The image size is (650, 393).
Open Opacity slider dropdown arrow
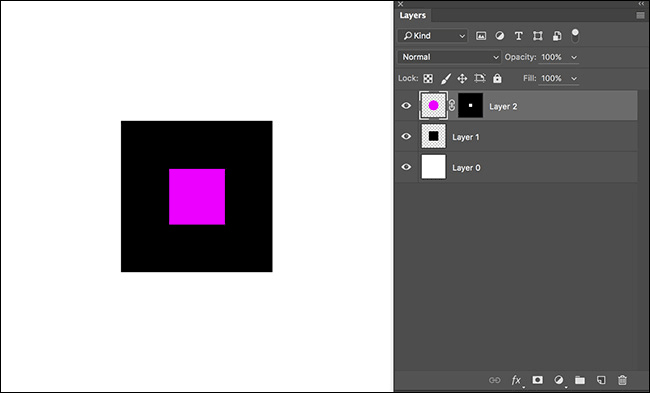574,57
